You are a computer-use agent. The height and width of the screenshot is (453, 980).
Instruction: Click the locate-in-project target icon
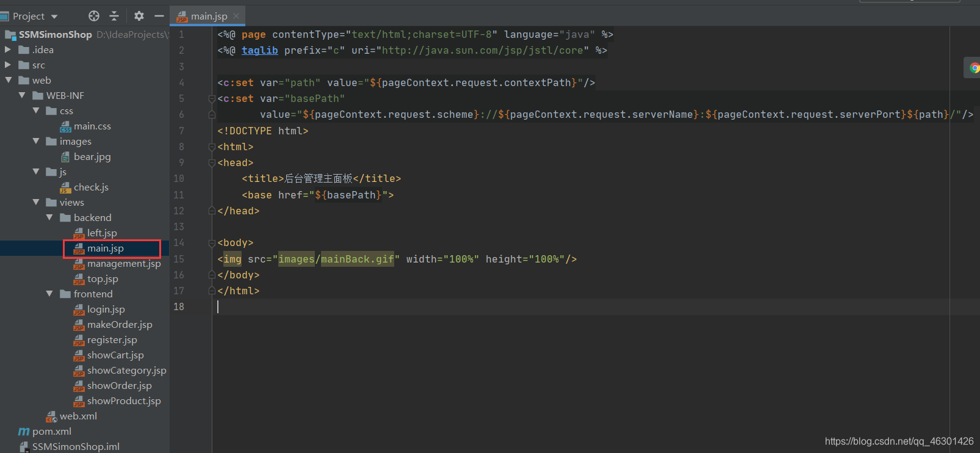coord(94,16)
